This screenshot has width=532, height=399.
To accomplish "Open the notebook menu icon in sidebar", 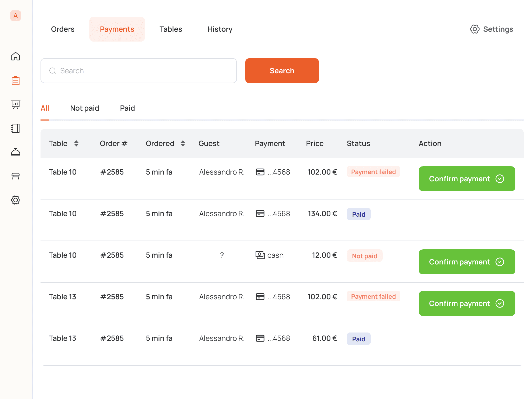I will coord(16,128).
